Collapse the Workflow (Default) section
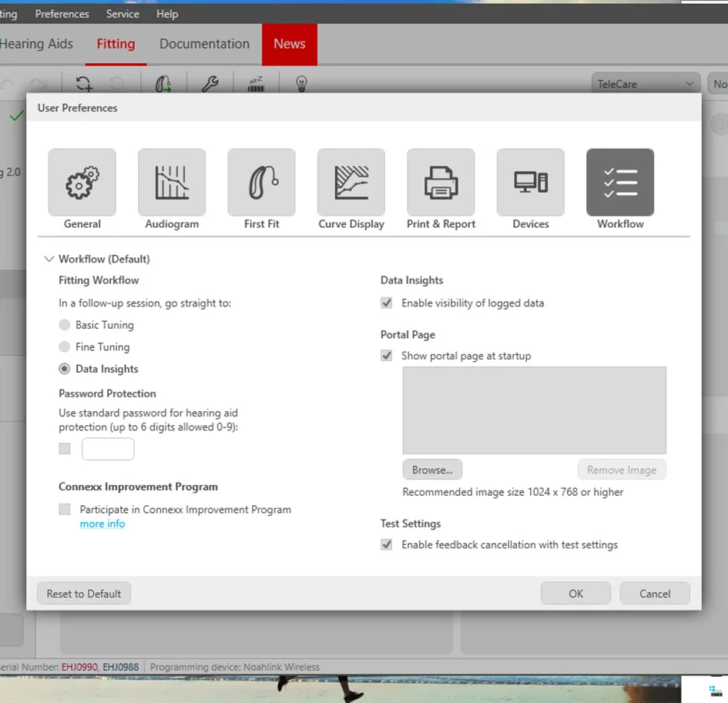728x703 pixels. click(x=49, y=259)
